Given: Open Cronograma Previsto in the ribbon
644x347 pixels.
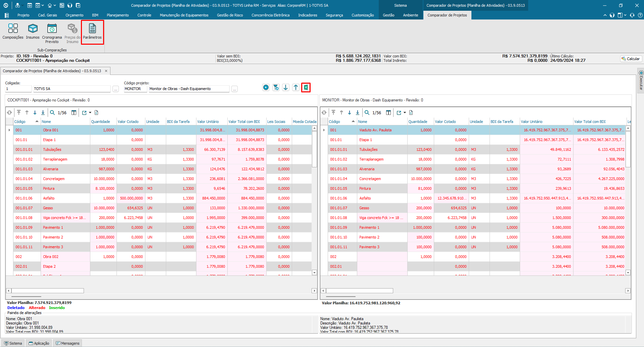Looking at the screenshot, I should click(52, 33).
